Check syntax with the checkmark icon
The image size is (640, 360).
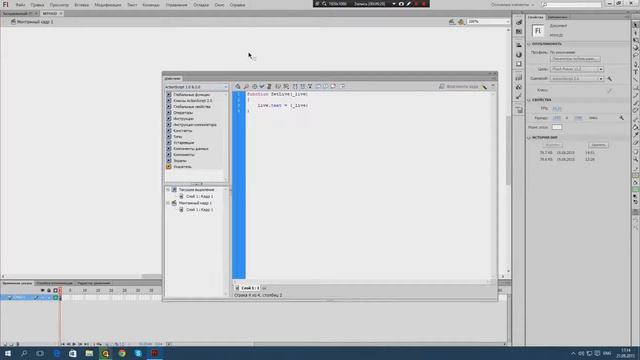click(262, 87)
